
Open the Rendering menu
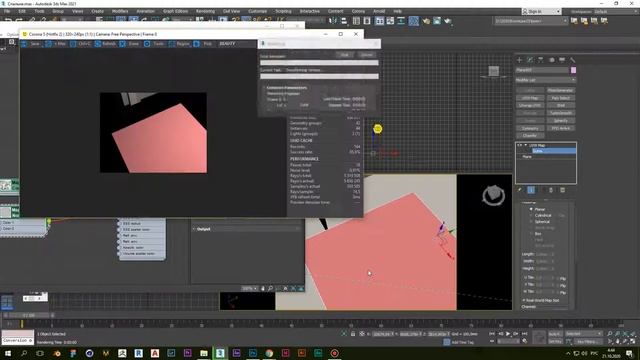tap(205, 11)
